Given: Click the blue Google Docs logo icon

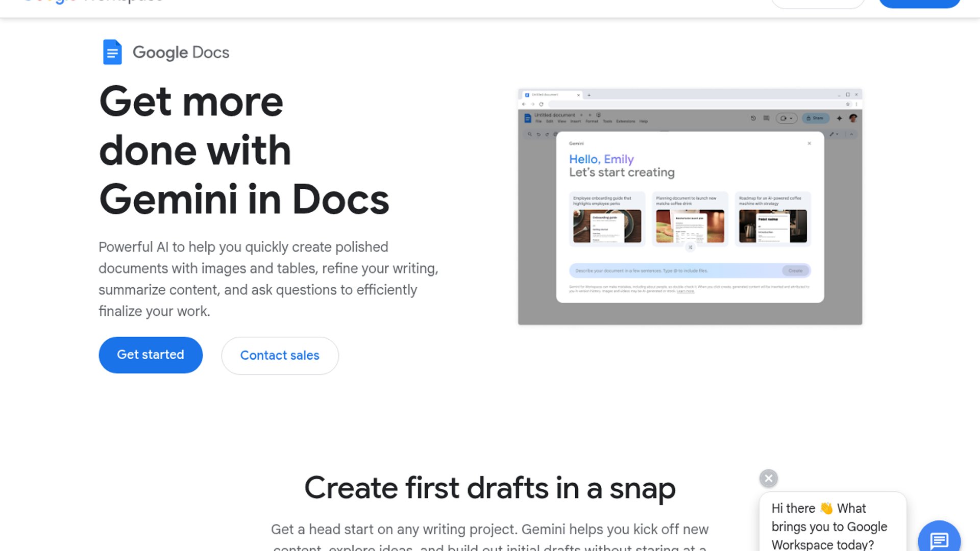Looking at the screenshot, I should [112, 52].
